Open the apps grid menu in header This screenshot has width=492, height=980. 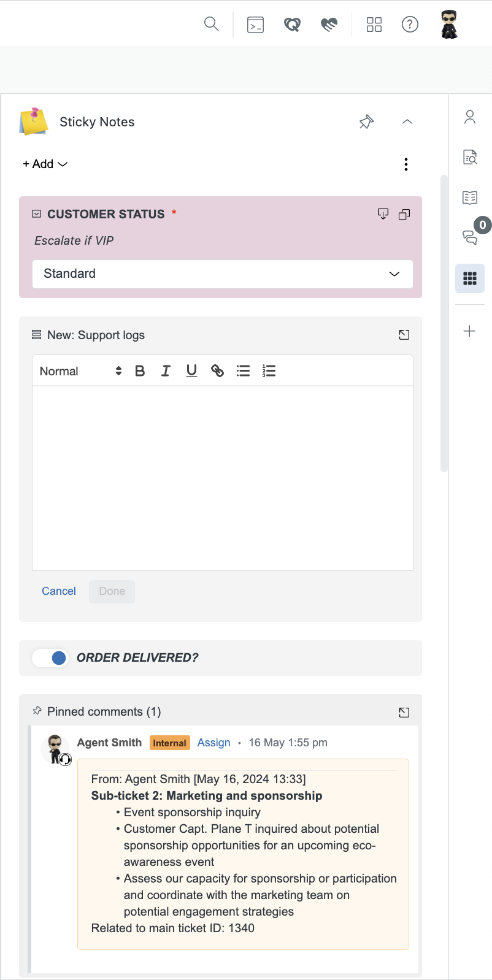(374, 25)
